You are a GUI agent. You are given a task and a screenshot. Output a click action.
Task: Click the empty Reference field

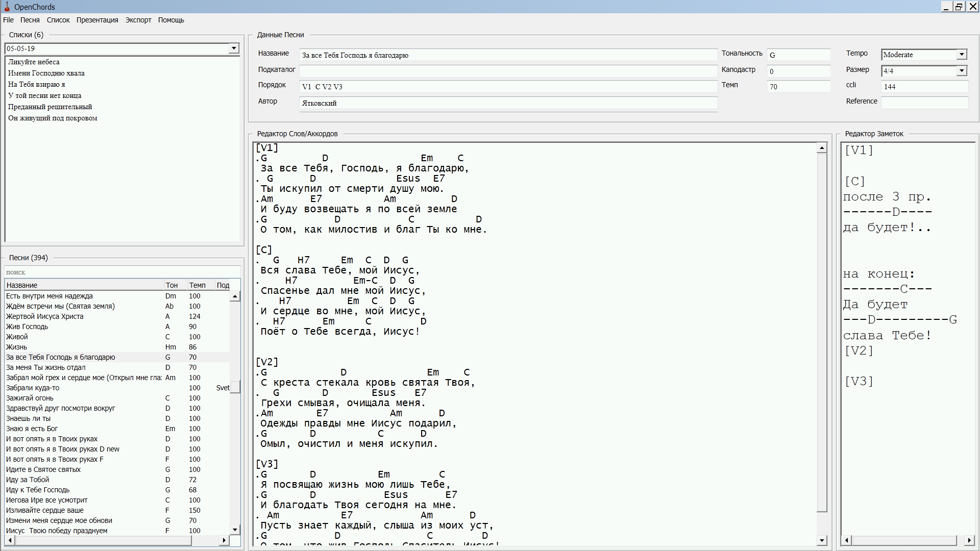click(x=924, y=103)
